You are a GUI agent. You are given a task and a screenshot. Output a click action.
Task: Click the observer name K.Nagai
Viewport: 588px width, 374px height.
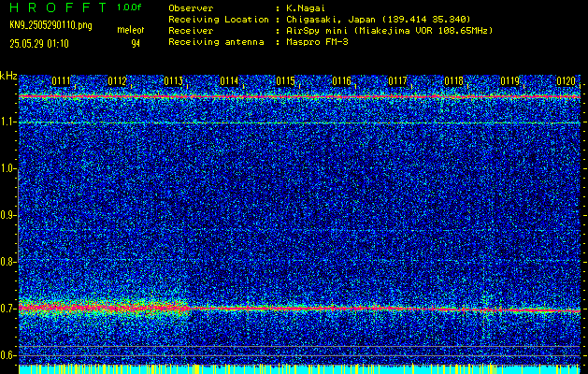pos(308,7)
